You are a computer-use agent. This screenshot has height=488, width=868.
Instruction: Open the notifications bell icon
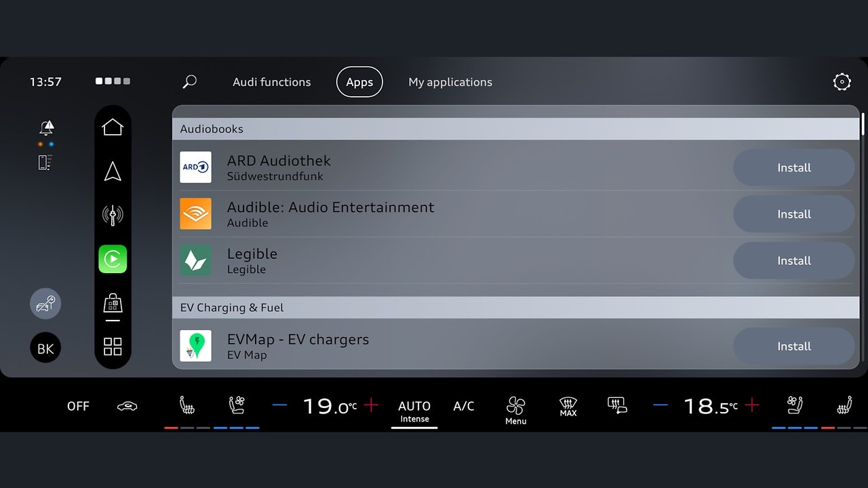tap(46, 127)
